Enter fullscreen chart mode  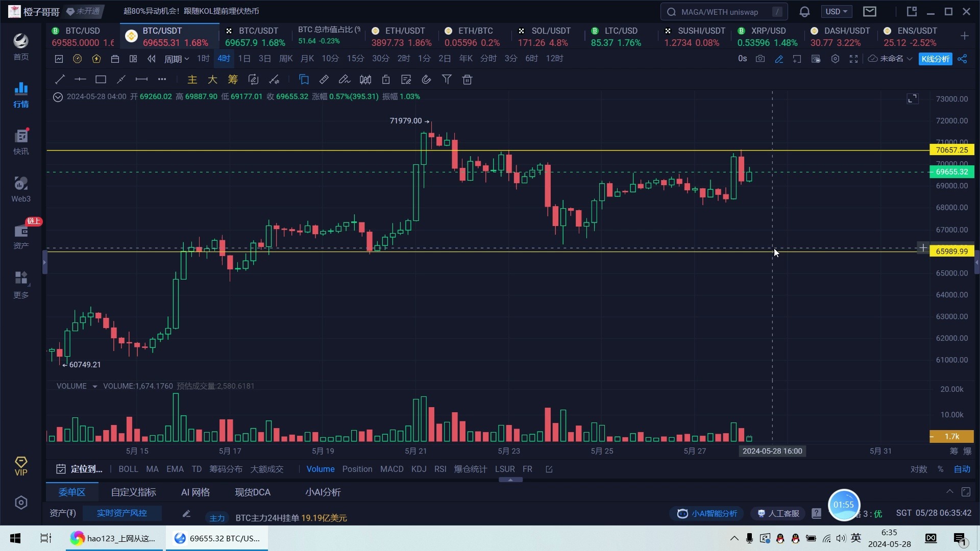(853, 59)
